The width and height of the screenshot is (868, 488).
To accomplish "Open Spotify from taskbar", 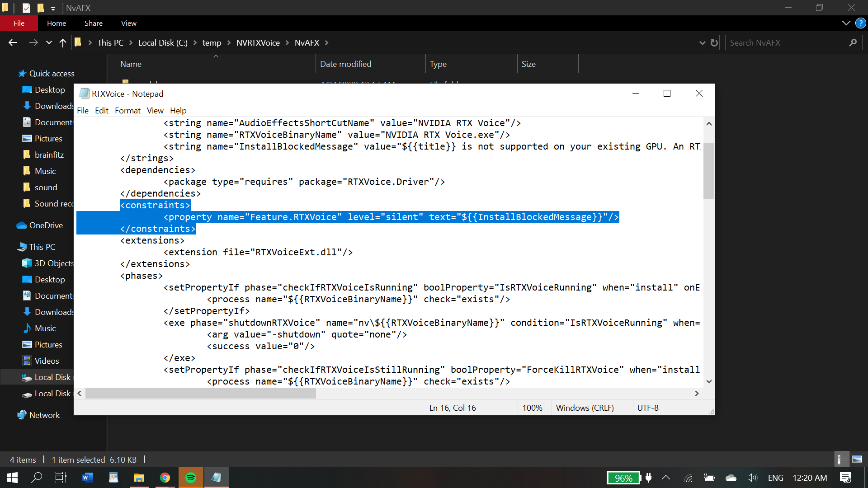I will (191, 478).
